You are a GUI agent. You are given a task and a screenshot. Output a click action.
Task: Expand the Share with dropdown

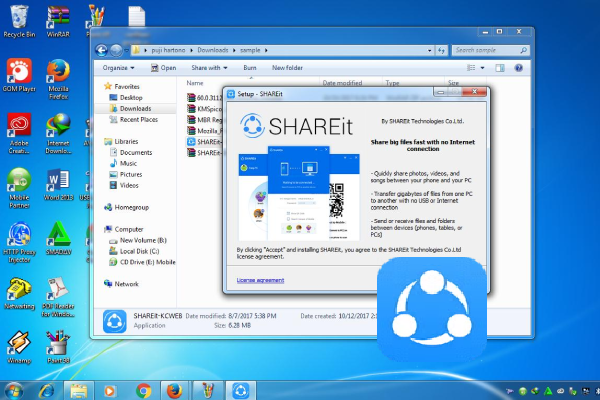[209, 68]
